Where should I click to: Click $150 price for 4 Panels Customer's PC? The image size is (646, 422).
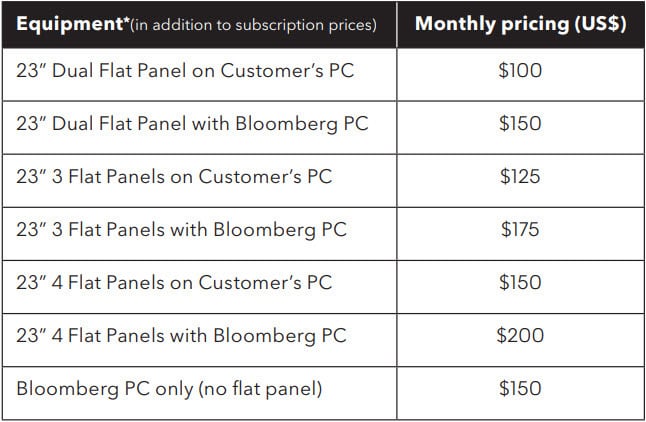point(520,283)
